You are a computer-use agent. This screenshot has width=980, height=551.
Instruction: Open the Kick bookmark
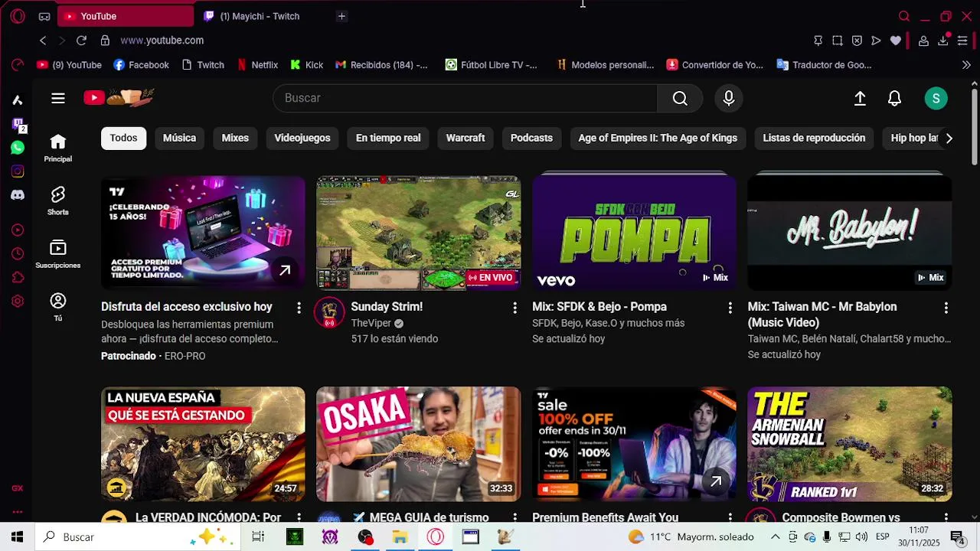pyautogui.click(x=307, y=65)
